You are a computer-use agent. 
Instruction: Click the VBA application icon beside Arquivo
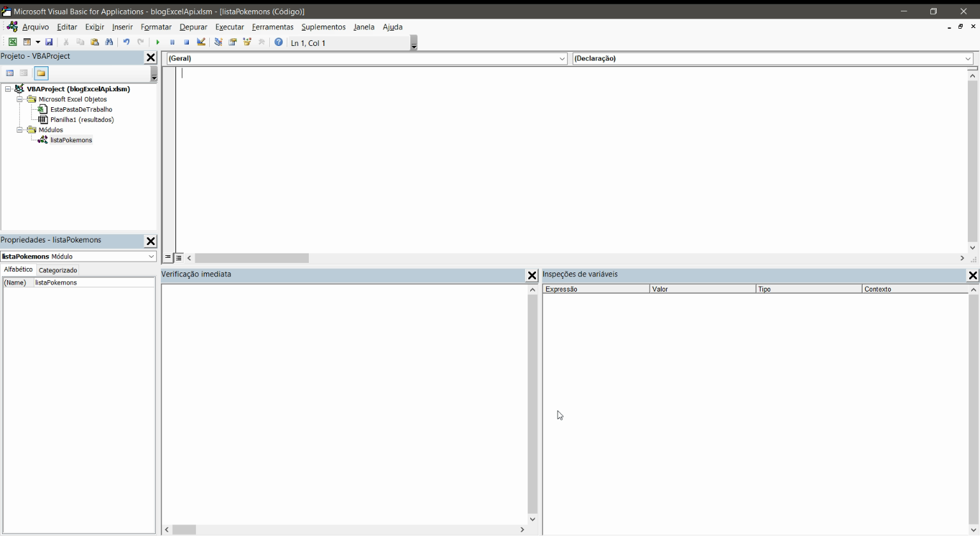(x=12, y=27)
